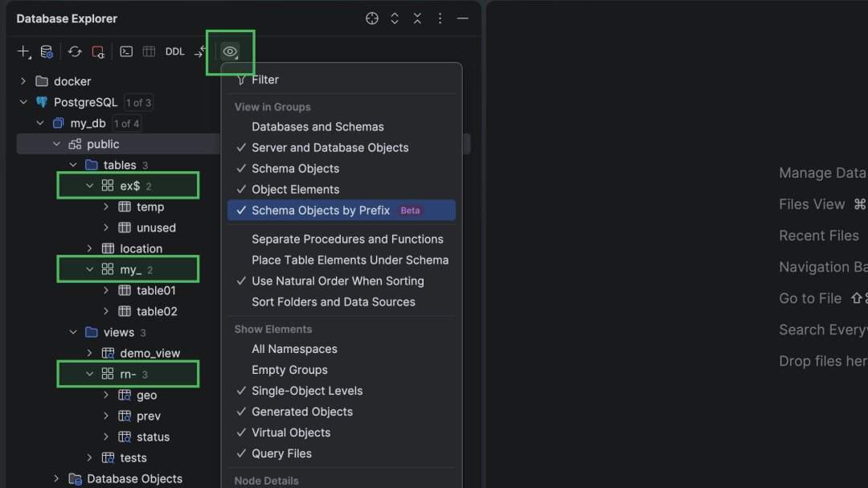Open the Query Console icon
Image resolution: width=868 pixels, height=488 pixels.
[x=126, y=51]
